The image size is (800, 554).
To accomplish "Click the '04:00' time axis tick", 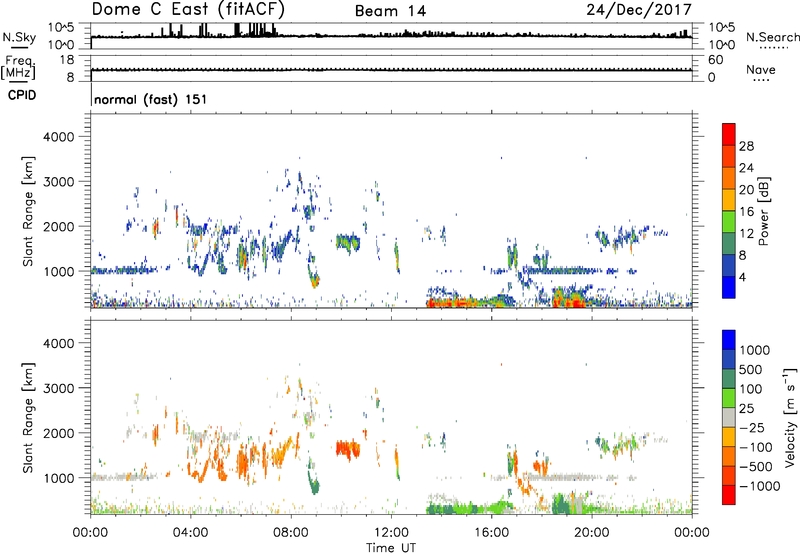I will click(191, 533).
